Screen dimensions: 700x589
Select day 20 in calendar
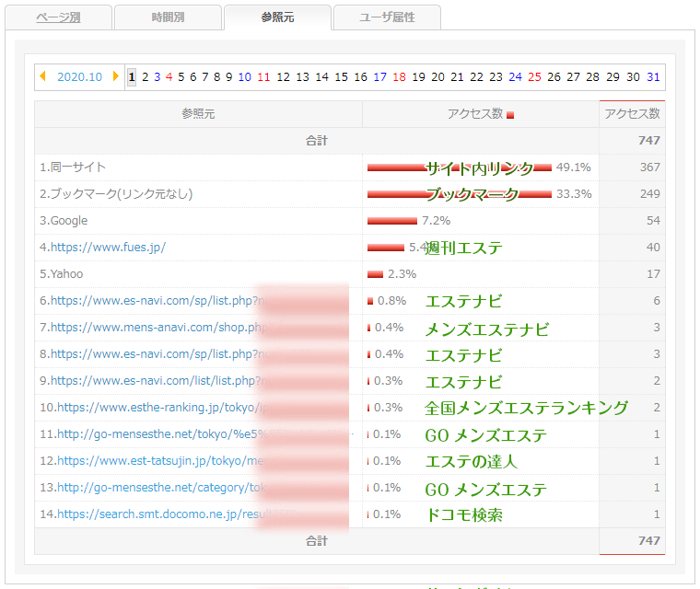tap(437, 76)
